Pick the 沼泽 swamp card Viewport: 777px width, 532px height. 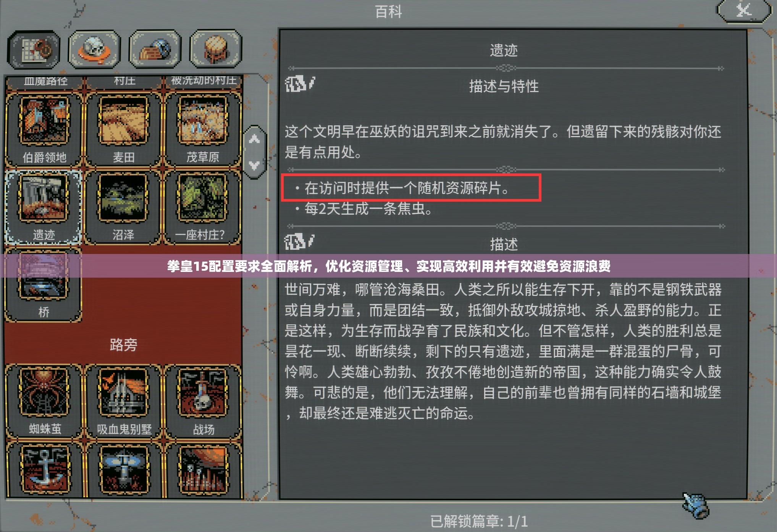point(123,207)
